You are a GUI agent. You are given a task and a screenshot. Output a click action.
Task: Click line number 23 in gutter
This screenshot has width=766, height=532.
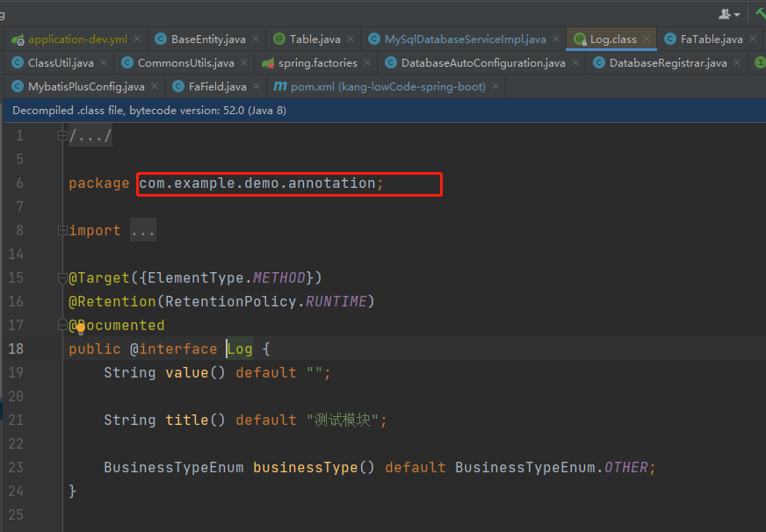click(x=16, y=467)
